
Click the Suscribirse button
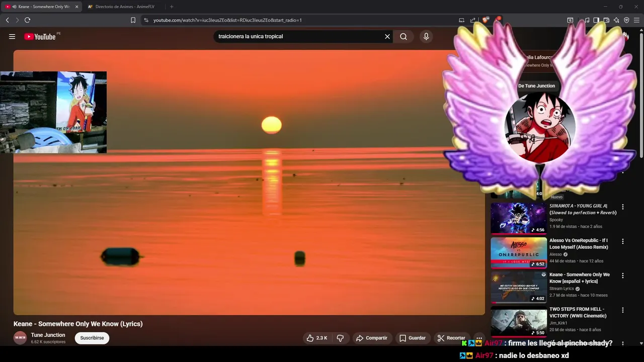92,338
